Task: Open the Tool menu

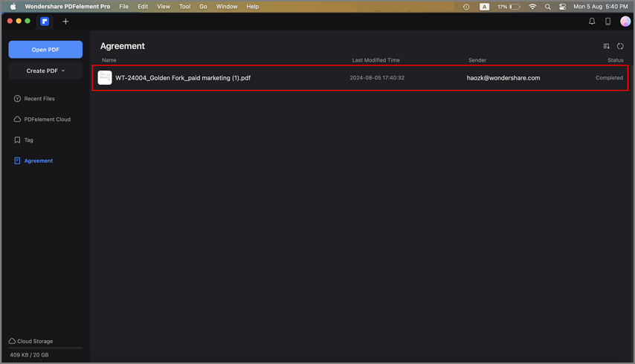Action: (x=184, y=7)
